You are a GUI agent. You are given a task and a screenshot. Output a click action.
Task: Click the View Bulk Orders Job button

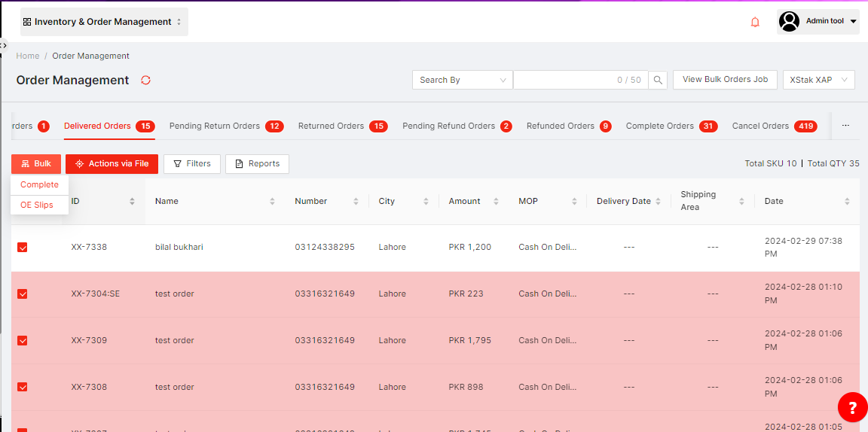725,79
